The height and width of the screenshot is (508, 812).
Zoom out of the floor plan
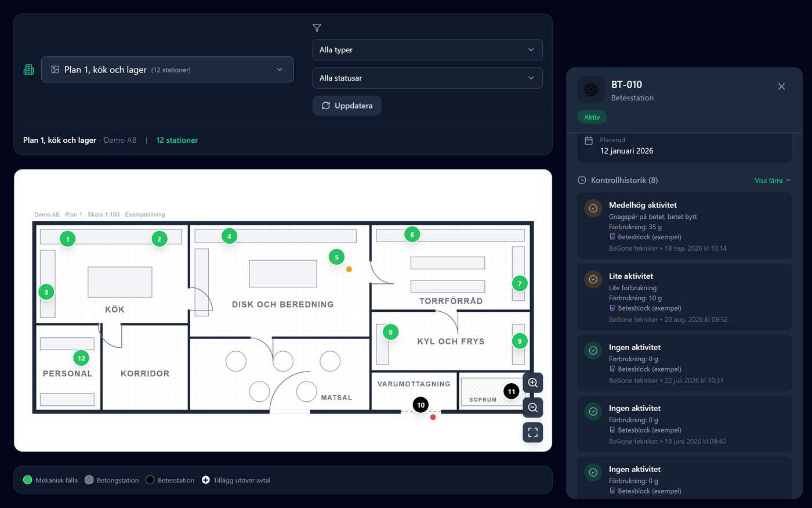click(x=533, y=408)
